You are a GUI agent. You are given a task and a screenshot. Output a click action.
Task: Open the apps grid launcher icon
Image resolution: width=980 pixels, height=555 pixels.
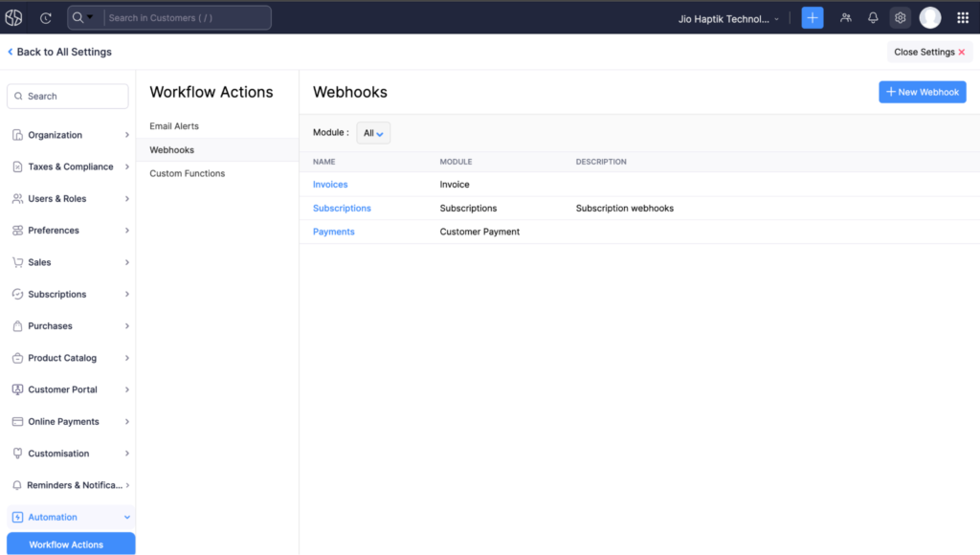[x=963, y=17]
